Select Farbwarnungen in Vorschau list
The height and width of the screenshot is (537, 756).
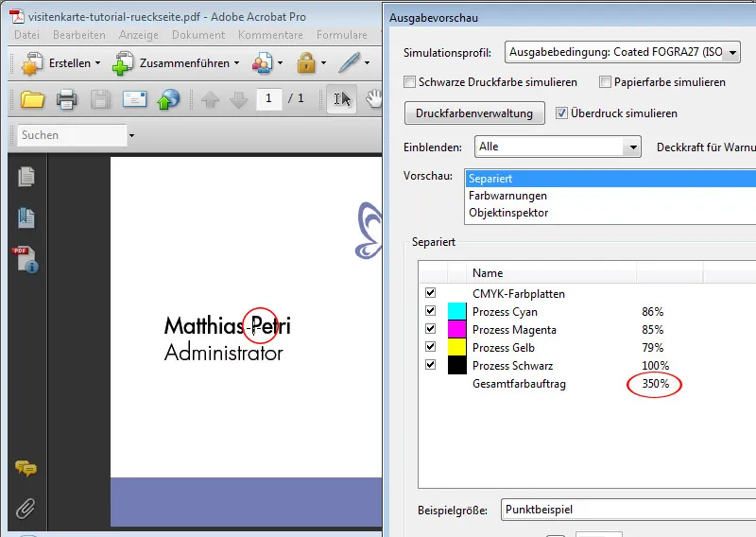[610, 196]
